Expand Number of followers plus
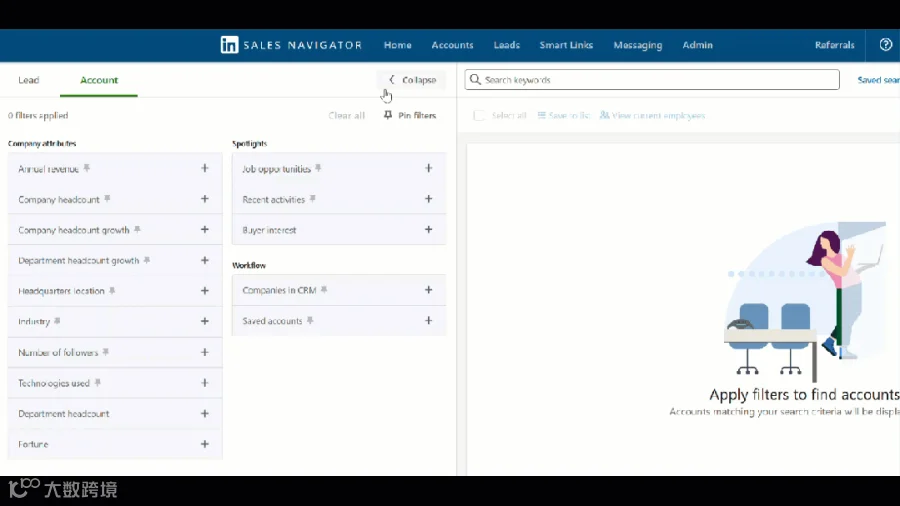900x506 pixels. coord(205,352)
